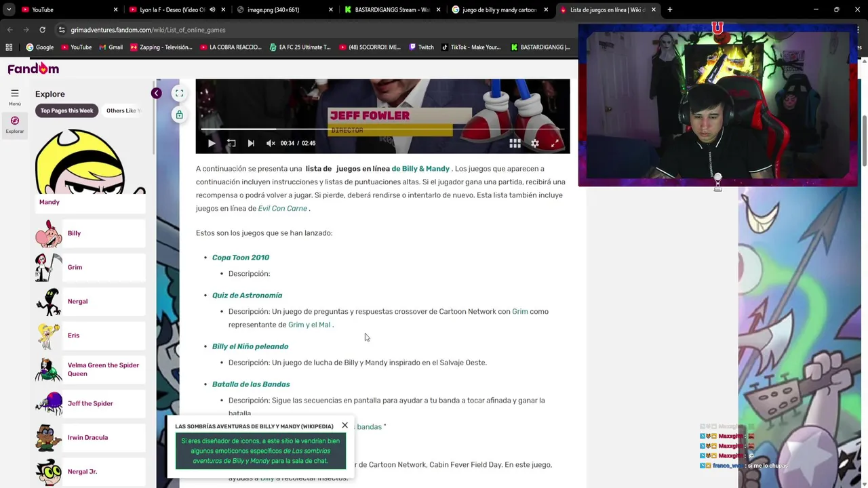Image resolution: width=868 pixels, height=488 pixels.
Task: Open the Grim page in Explore
Action: (x=90, y=267)
